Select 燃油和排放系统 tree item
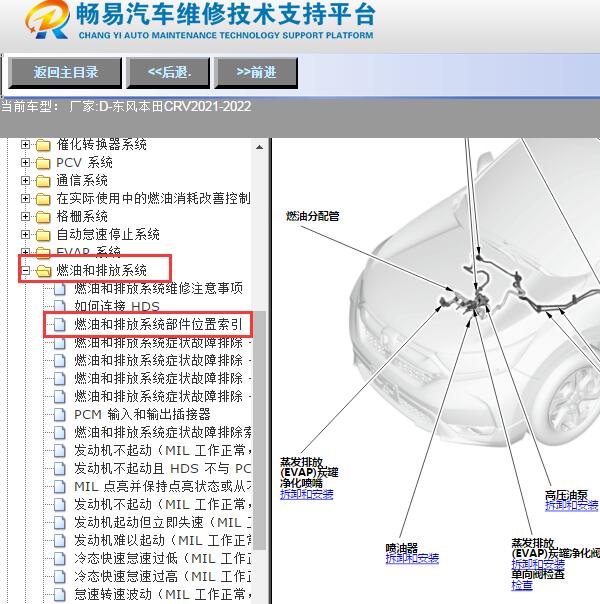Image resolution: width=600 pixels, height=604 pixels. click(102, 270)
